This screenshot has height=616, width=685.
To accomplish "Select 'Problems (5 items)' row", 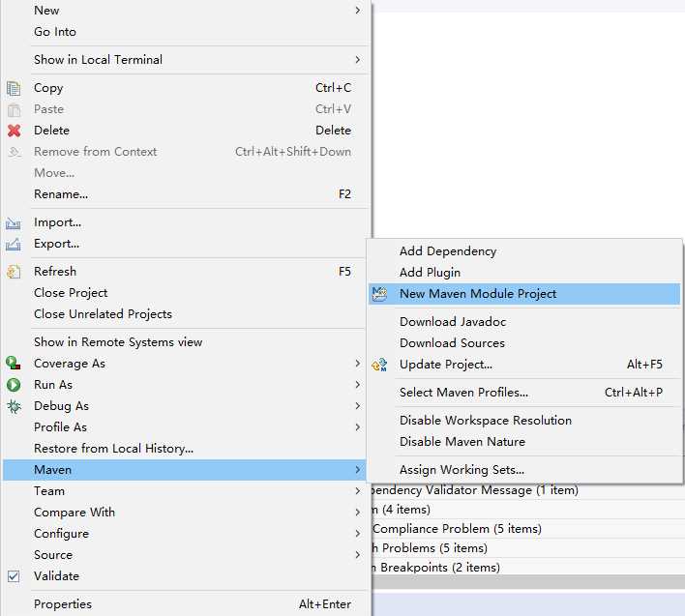I will 528,548.
